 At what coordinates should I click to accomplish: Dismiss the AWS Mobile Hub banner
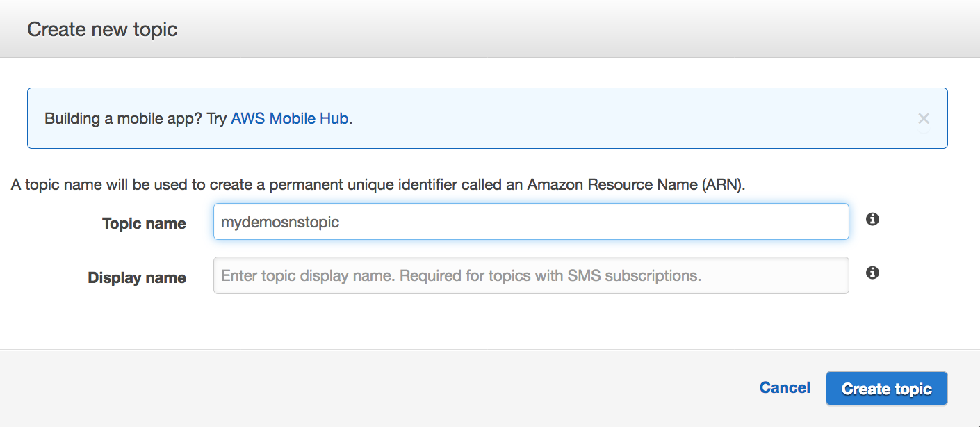[x=923, y=118]
